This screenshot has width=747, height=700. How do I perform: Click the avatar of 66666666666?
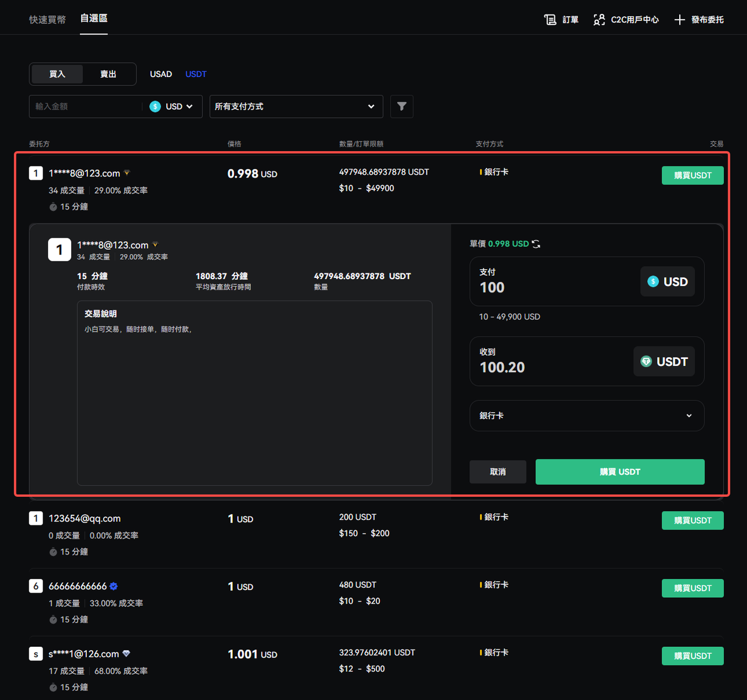[36, 586]
